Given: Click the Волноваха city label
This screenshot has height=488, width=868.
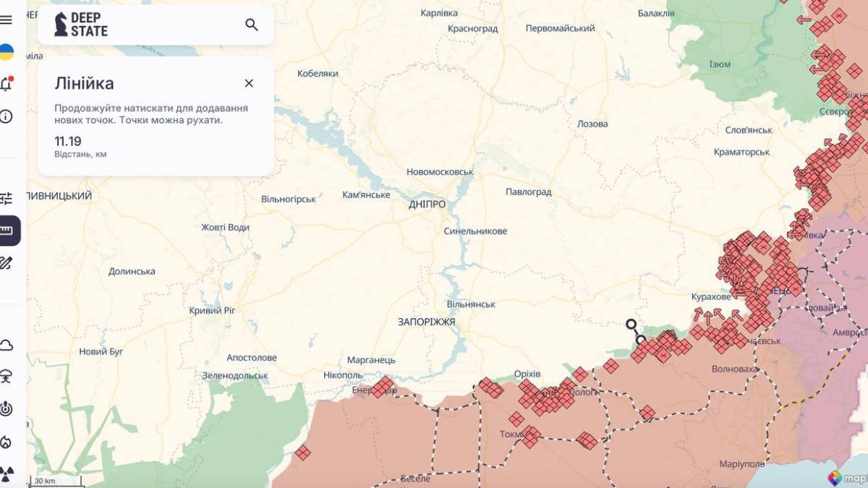Looking at the screenshot, I should (735, 369).
